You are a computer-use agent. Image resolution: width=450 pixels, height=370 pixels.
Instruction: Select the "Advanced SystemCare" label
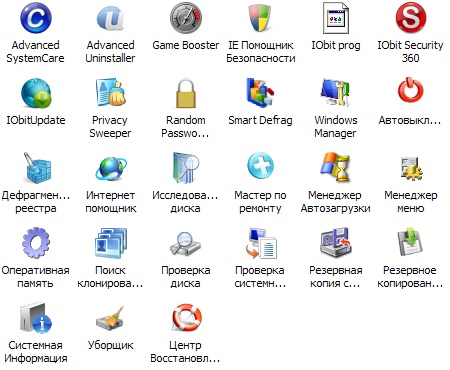(x=35, y=52)
